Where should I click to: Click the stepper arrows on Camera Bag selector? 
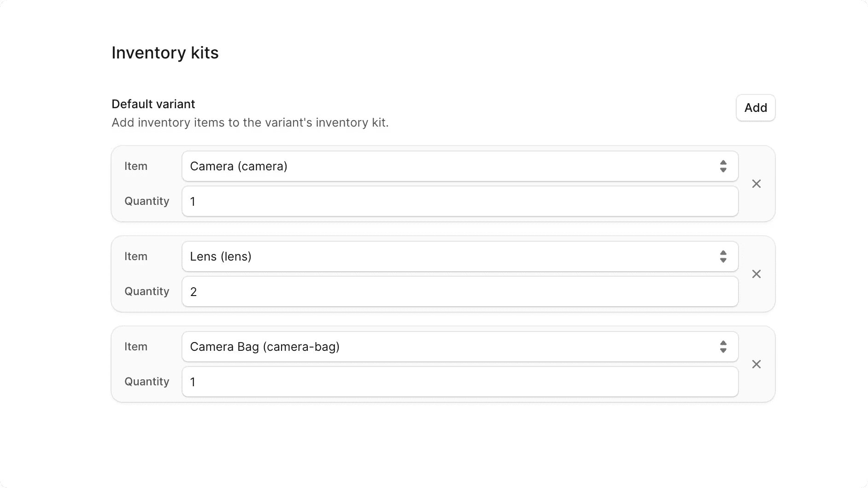click(723, 347)
